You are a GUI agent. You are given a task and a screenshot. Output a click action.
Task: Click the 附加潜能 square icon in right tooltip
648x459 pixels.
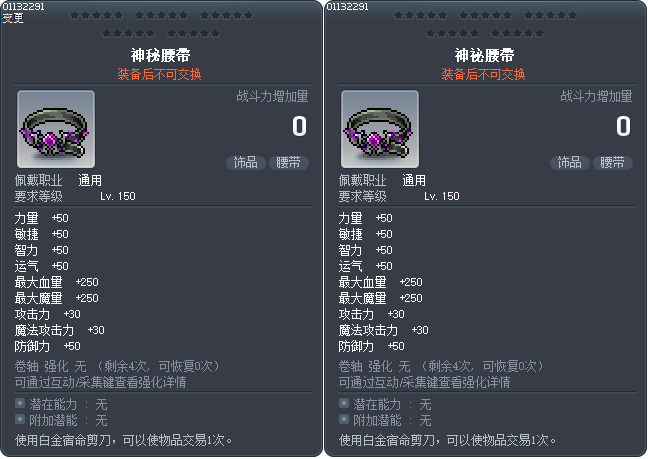click(x=344, y=420)
